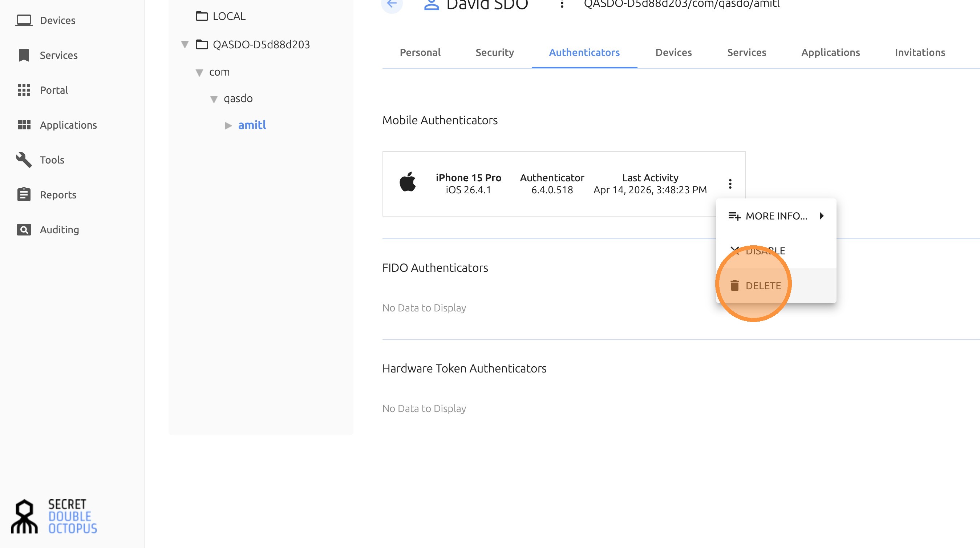980x548 pixels.
Task: Collapse the QASDO-D5d88d203 tree node
Action: 185,45
